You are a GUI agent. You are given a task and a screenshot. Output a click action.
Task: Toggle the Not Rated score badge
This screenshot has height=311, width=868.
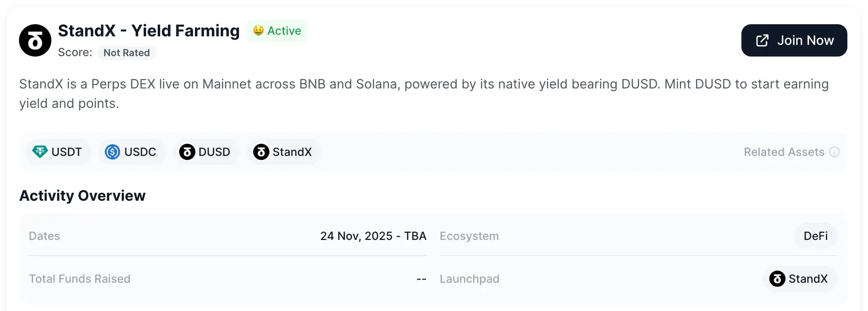tap(127, 53)
